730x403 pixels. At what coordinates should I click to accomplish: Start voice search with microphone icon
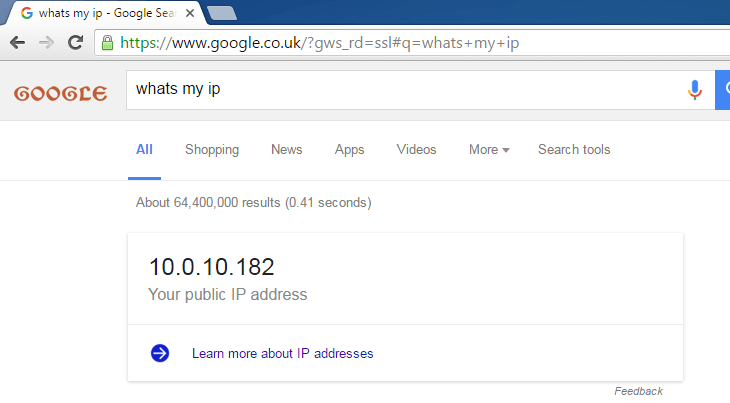pyautogui.click(x=695, y=90)
